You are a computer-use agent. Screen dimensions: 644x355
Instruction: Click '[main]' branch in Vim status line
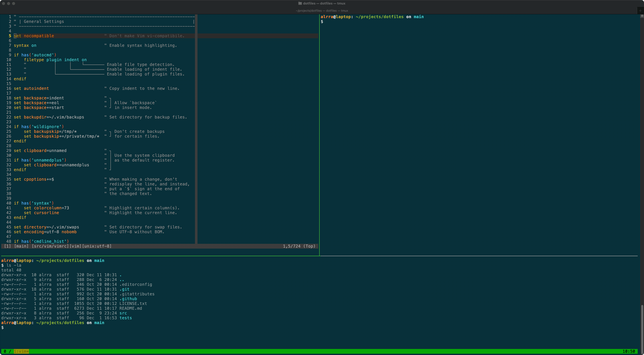[21, 246]
